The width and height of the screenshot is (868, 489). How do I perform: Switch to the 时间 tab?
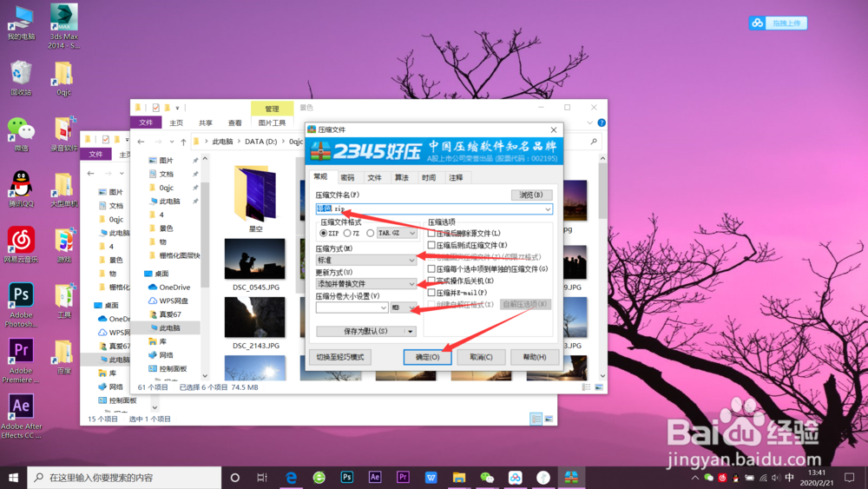coord(429,177)
